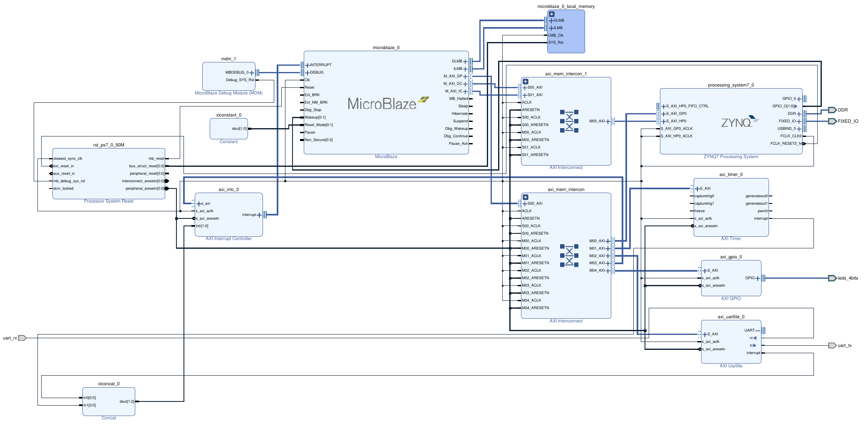Expand M_AXI_DC interface pin on microblaze_0

click(466, 84)
